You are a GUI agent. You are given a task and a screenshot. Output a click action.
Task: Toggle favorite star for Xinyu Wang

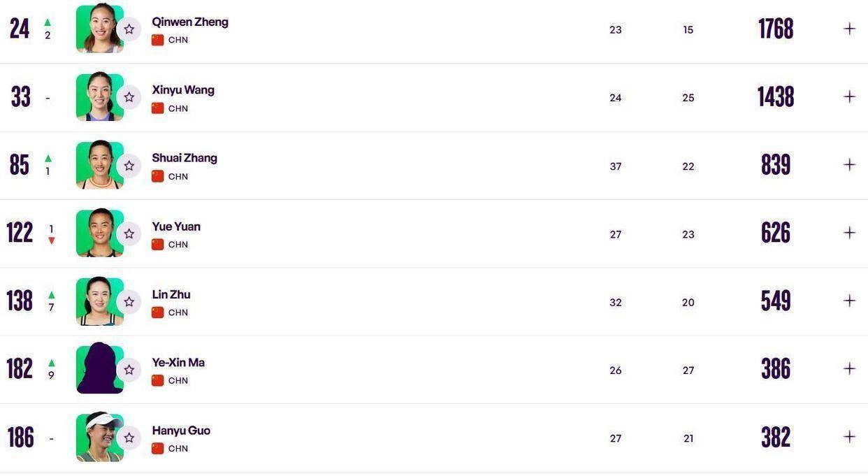(x=129, y=97)
